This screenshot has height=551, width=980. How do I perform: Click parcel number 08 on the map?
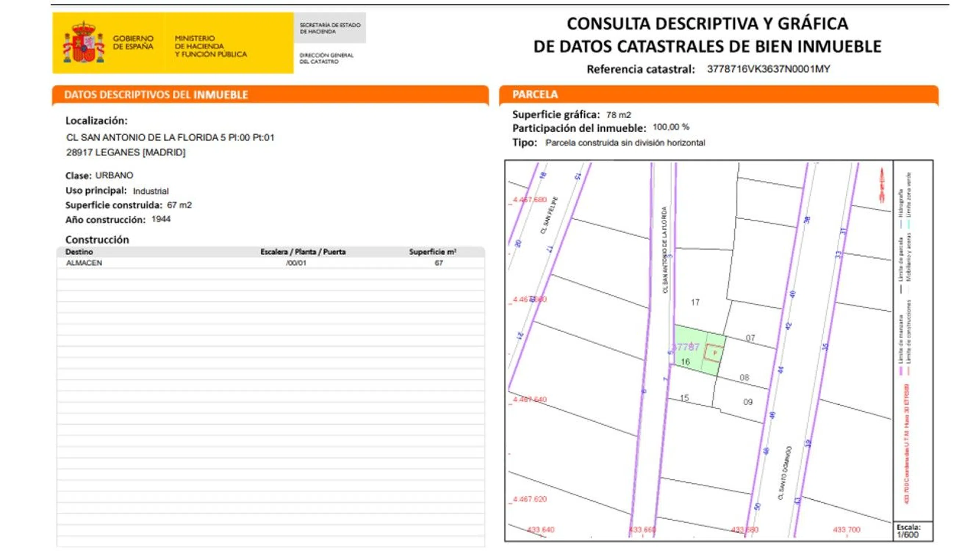[744, 377]
